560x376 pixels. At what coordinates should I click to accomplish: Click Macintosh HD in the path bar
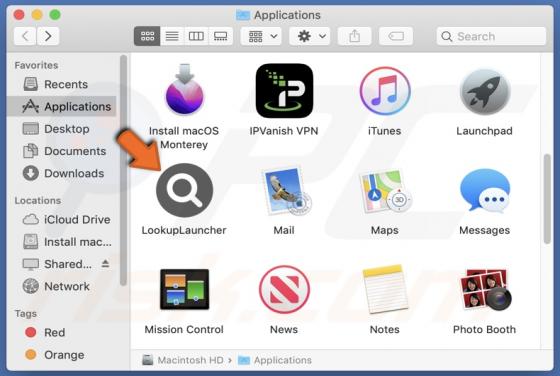coord(183,360)
